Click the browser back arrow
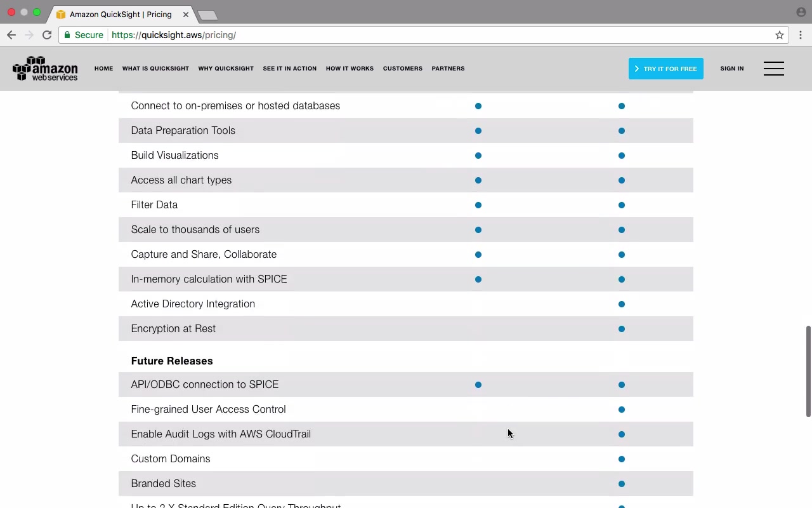Screen dimensions: 812x508 11,35
